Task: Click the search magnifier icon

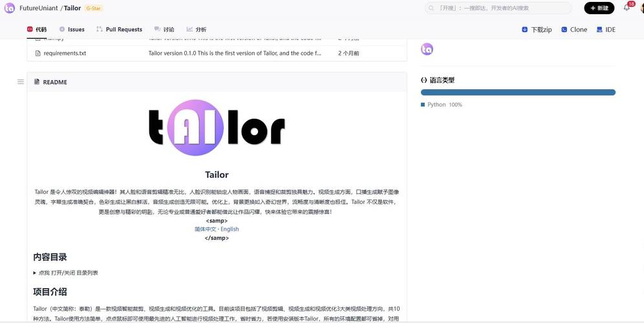Action: [x=431, y=8]
